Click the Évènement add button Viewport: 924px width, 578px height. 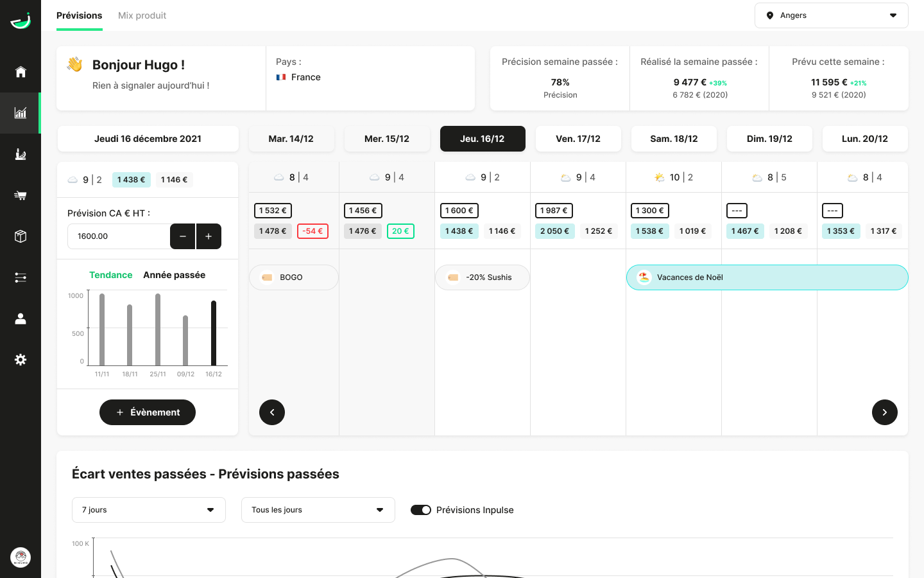(x=148, y=412)
